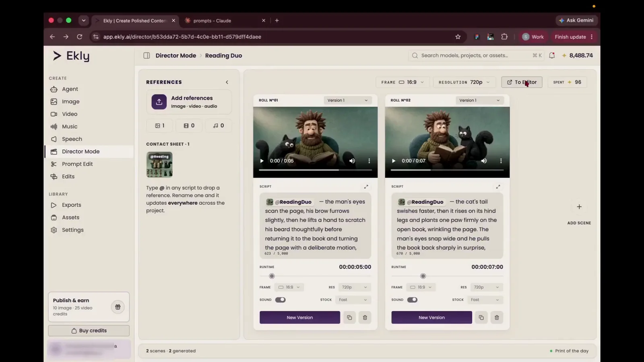The image size is (644, 362).
Task: Change Roll N°02 res 720p dropdown
Action: [x=486, y=287]
